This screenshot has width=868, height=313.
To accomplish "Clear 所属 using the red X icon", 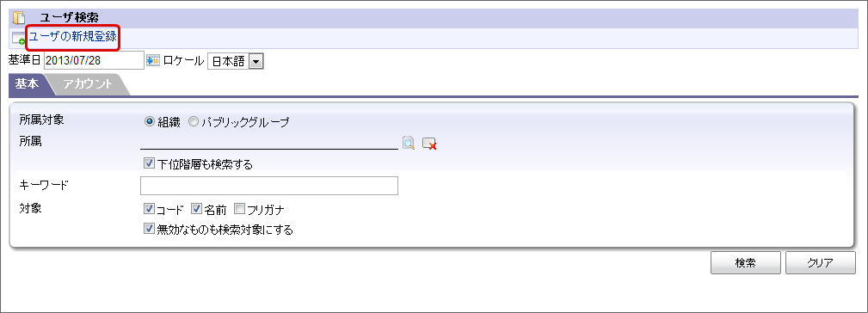I will tap(429, 144).
